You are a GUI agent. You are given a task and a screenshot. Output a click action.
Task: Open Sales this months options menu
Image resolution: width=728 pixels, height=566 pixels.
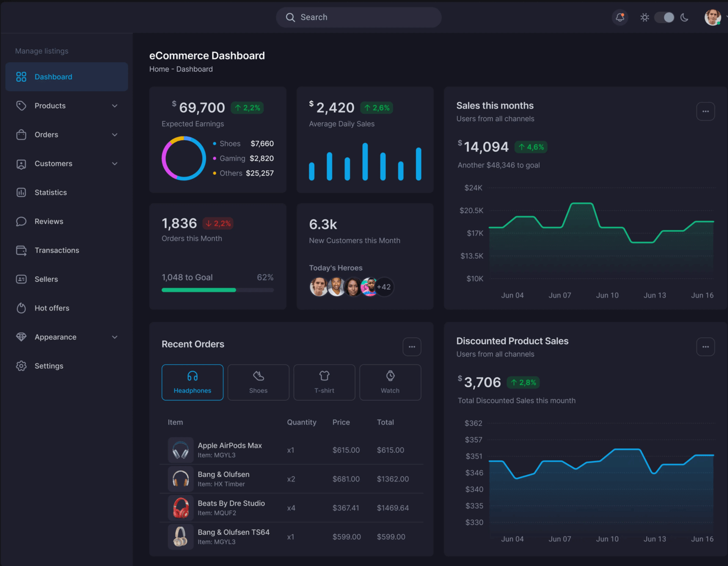point(705,112)
